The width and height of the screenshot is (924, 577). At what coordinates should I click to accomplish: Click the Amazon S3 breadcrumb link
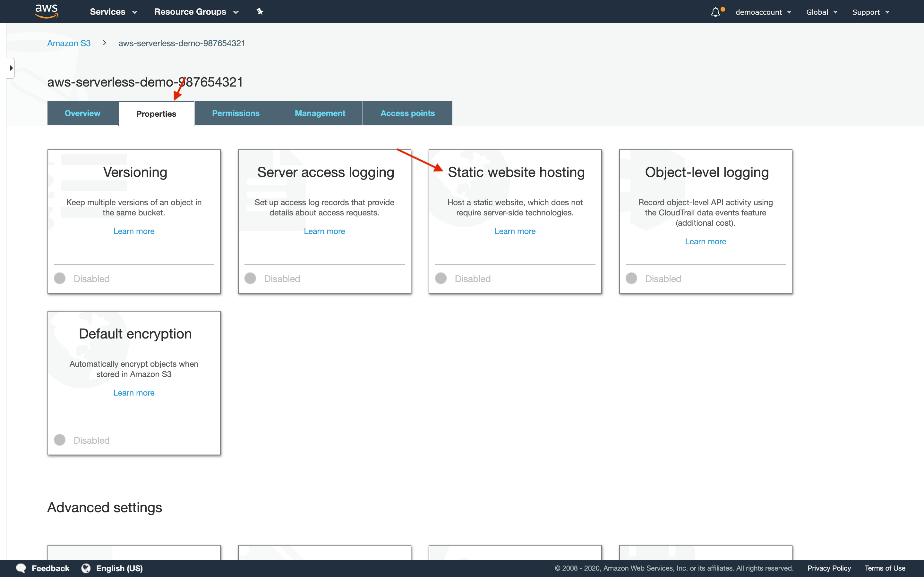(69, 43)
